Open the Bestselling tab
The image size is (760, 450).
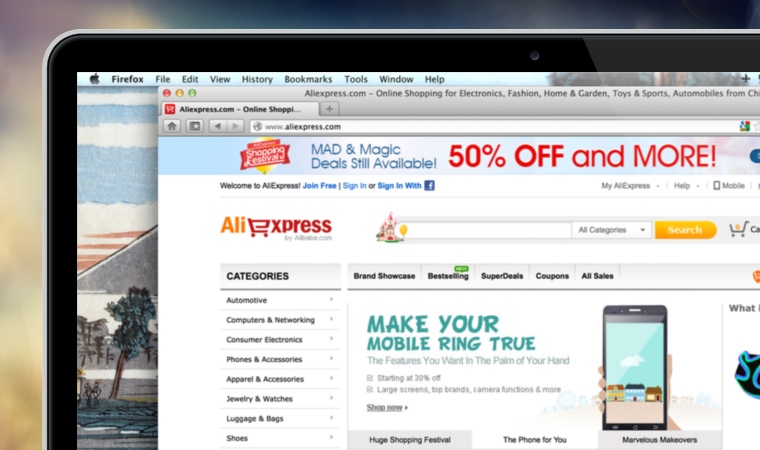[x=448, y=276]
